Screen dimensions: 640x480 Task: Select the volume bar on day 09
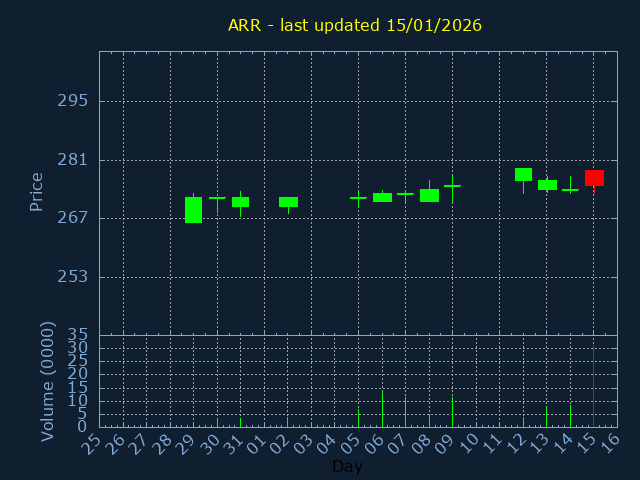tap(452, 412)
